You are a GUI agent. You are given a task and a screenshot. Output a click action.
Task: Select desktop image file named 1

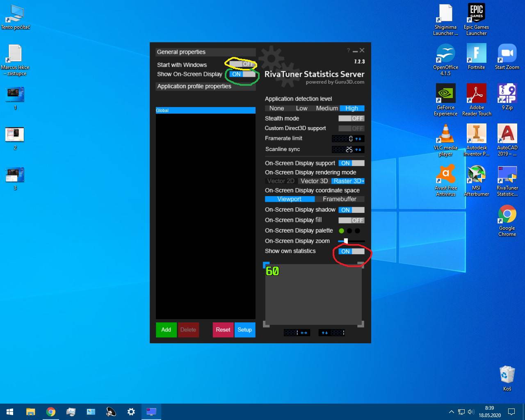tap(15, 98)
